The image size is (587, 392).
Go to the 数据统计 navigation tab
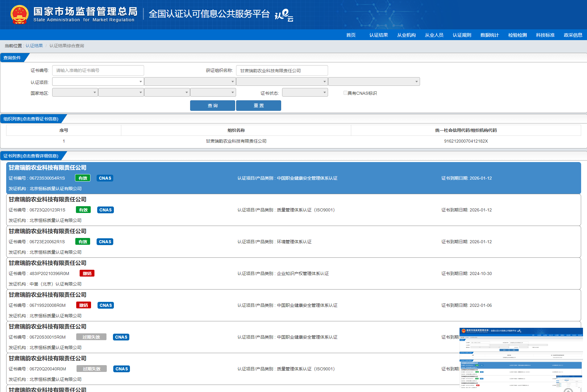pyautogui.click(x=489, y=35)
